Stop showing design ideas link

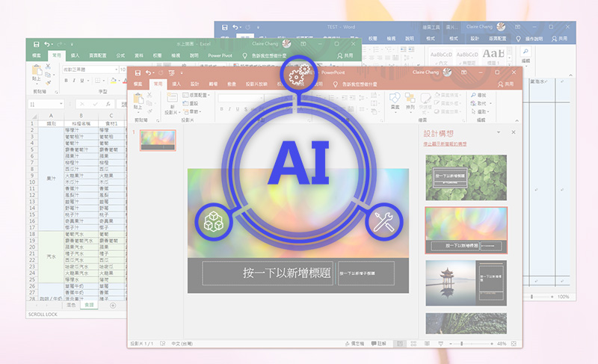tap(445, 144)
